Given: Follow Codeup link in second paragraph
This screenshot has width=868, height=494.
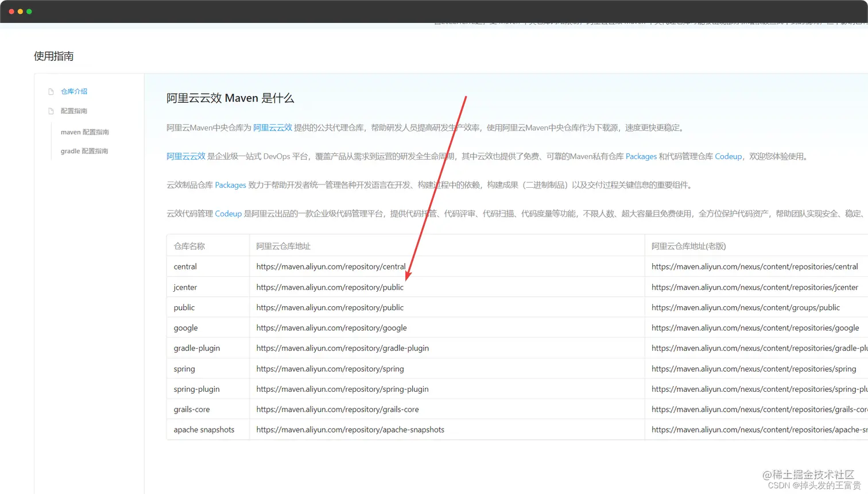Looking at the screenshot, I should click(x=728, y=156).
